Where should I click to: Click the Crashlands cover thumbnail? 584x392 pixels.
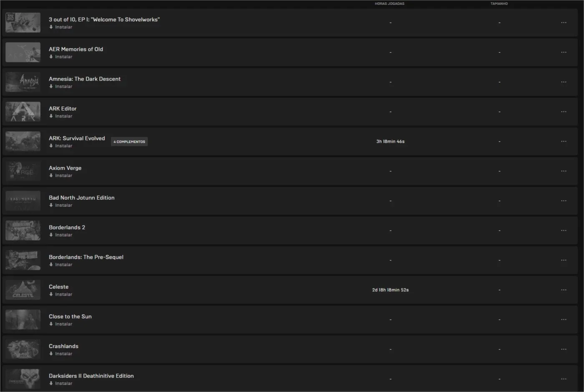(23, 349)
